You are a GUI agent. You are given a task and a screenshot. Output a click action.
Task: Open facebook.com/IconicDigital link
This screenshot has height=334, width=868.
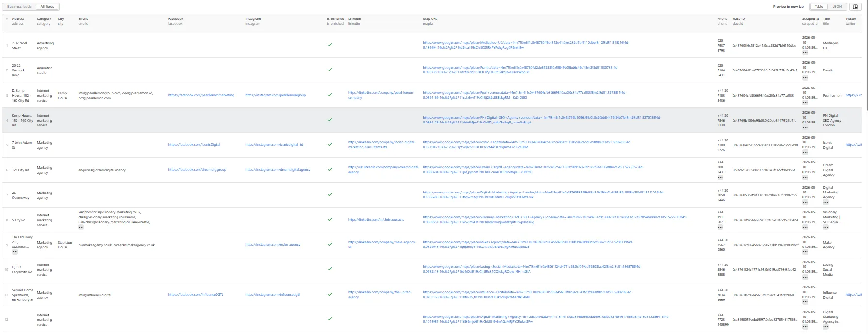pos(194,145)
